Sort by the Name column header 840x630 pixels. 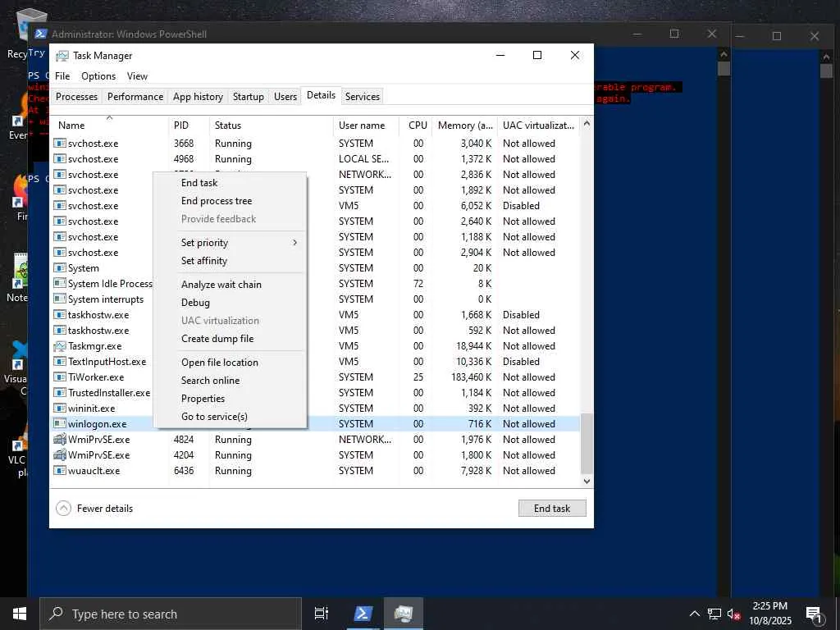(x=109, y=126)
